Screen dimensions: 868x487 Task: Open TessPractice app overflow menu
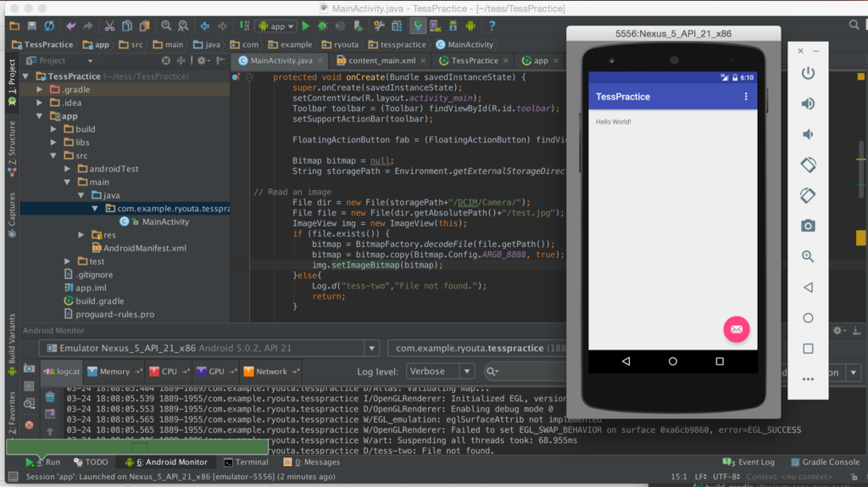[x=746, y=97]
